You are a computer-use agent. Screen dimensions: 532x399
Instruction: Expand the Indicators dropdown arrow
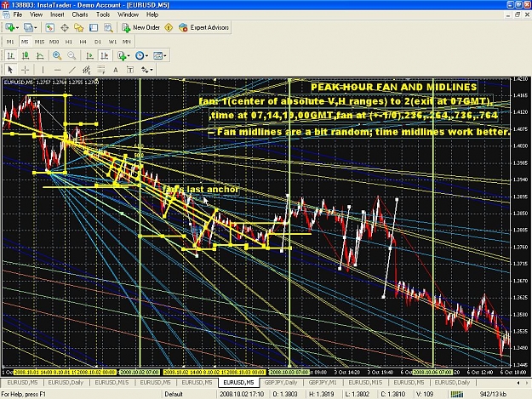point(129,56)
